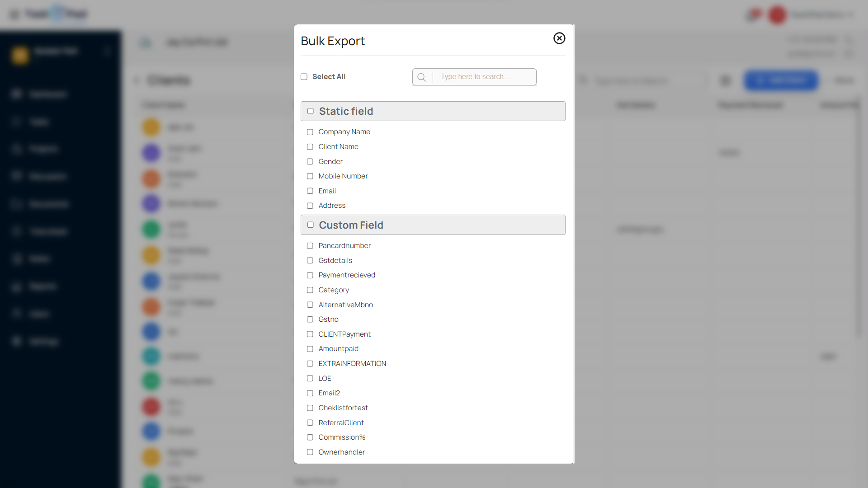Image resolution: width=868 pixels, height=488 pixels.
Task: Toggle the Category checkbox
Action: click(310, 290)
